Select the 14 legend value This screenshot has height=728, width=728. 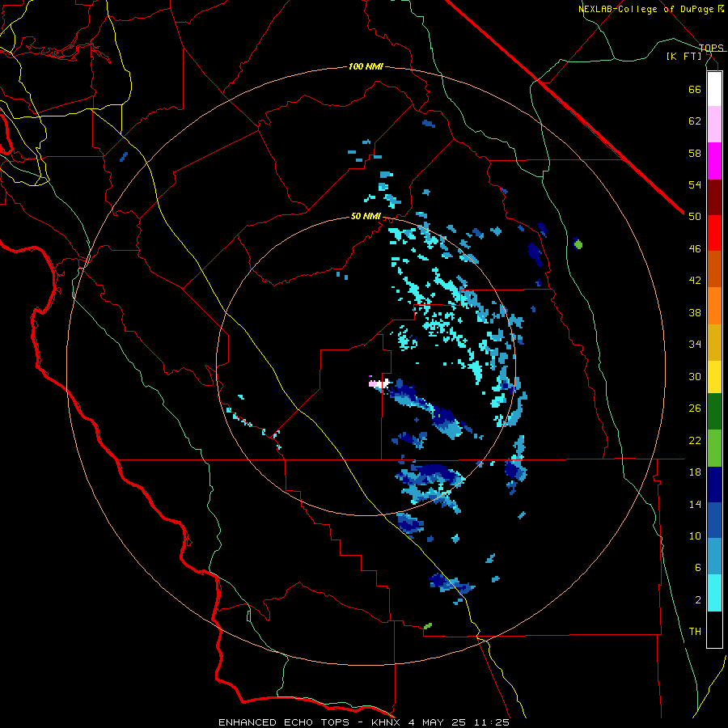[695, 504]
